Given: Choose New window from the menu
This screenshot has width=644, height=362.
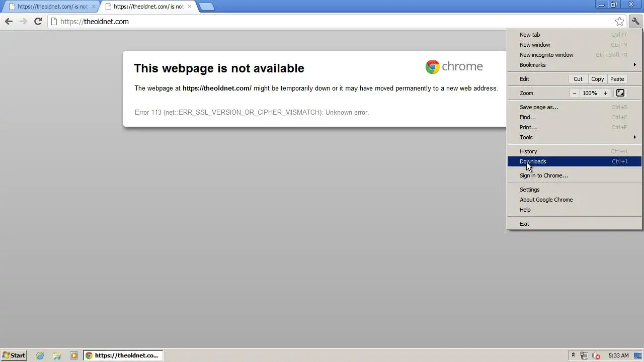Looking at the screenshot, I should pyautogui.click(x=574, y=45).
